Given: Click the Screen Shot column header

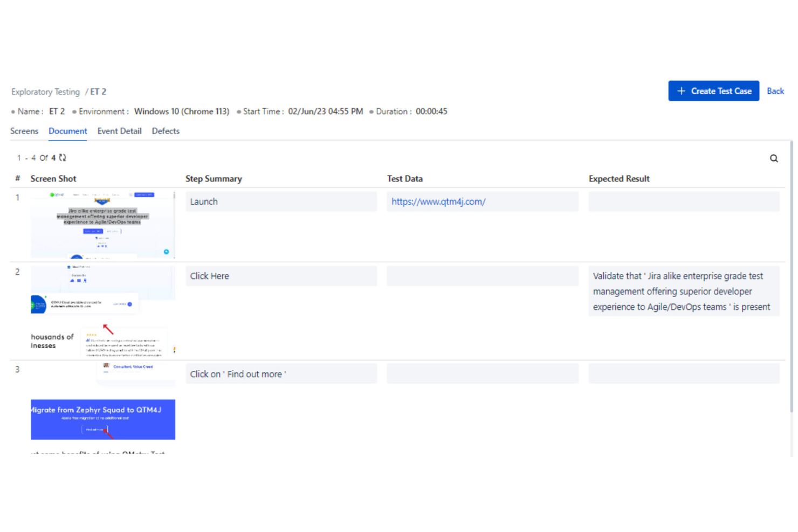Looking at the screenshot, I should click(x=53, y=178).
